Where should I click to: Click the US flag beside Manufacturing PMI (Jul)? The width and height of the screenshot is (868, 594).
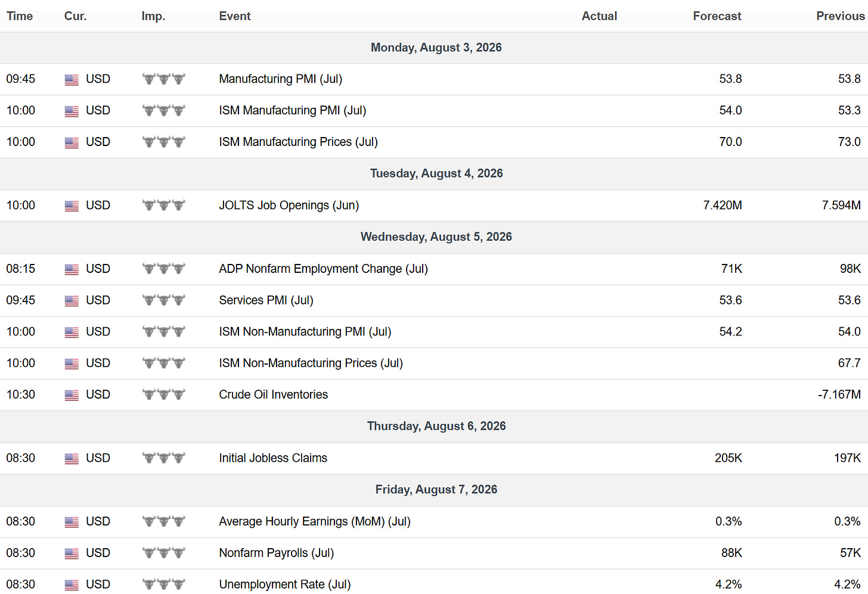point(72,79)
